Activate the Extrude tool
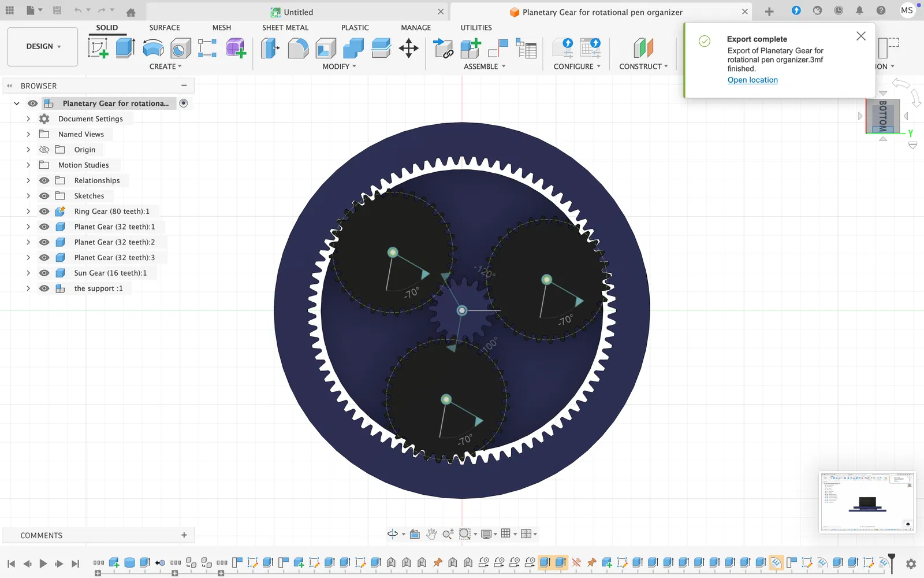The height and width of the screenshot is (578, 924). point(125,48)
